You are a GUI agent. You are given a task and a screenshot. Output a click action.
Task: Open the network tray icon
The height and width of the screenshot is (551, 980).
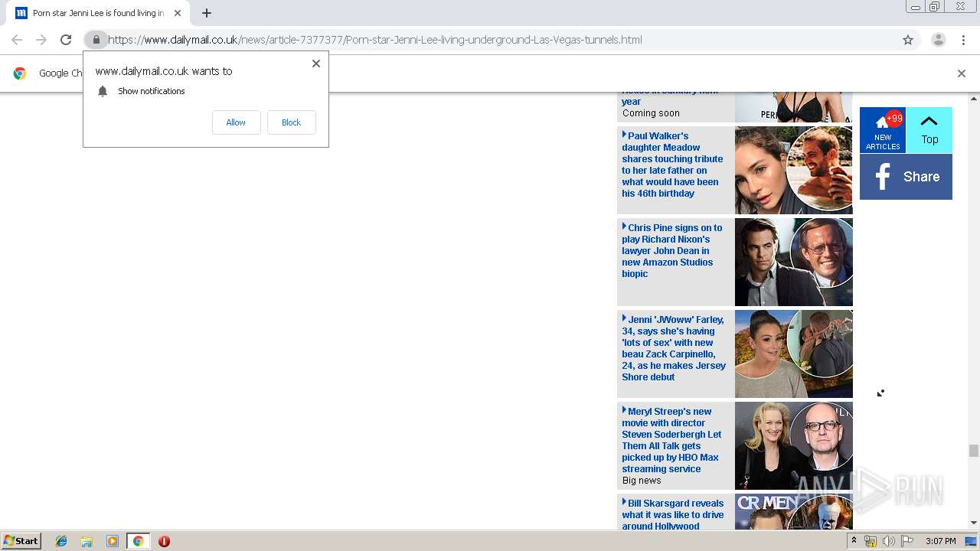coord(871,541)
